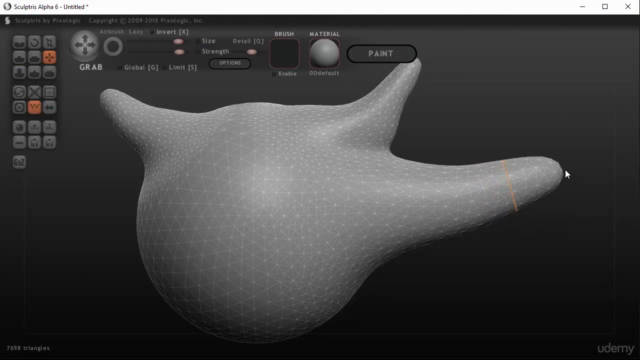The image size is (640, 360).
Task: Switch to PAINT mode
Action: click(x=382, y=53)
